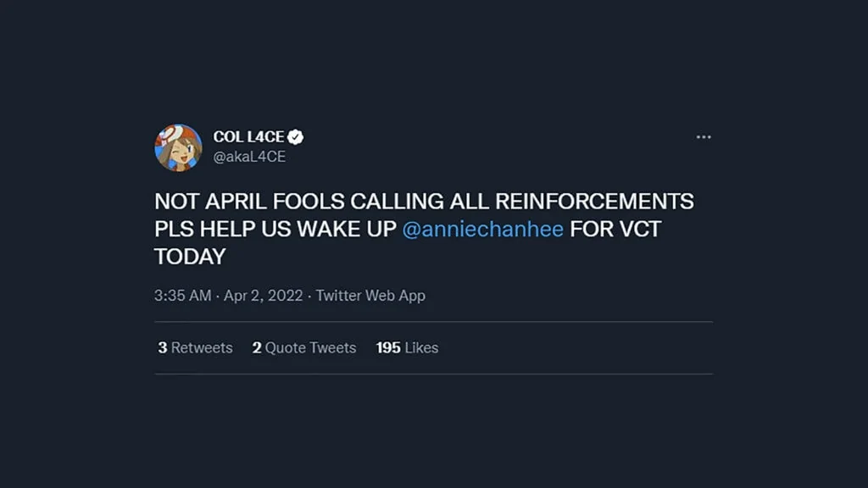Click the Retweets label text
The height and width of the screenshot is (488, 868).
coord(202,347)
